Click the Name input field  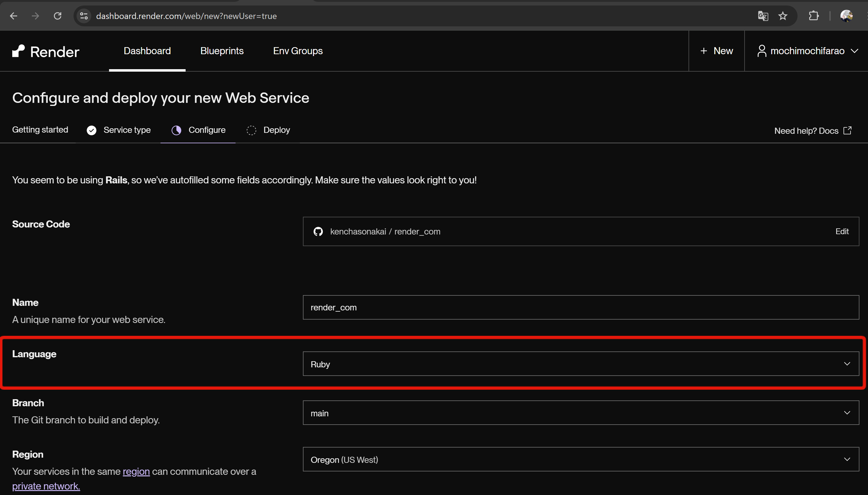point(581,307)
